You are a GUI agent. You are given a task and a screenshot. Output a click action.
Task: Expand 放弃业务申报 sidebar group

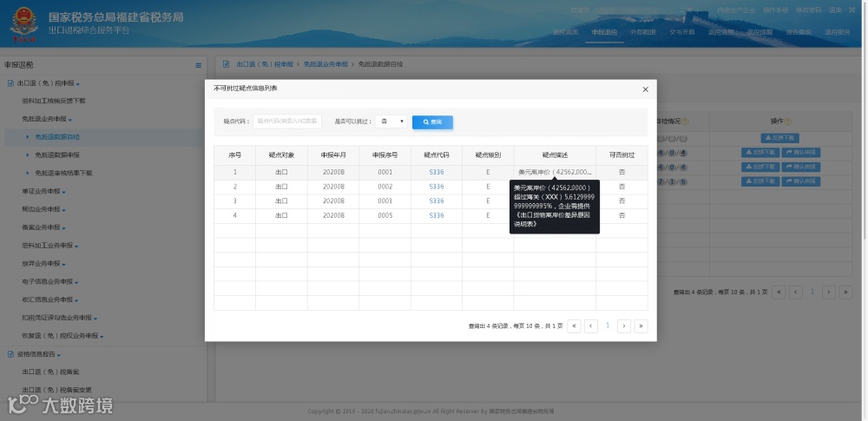43,264
